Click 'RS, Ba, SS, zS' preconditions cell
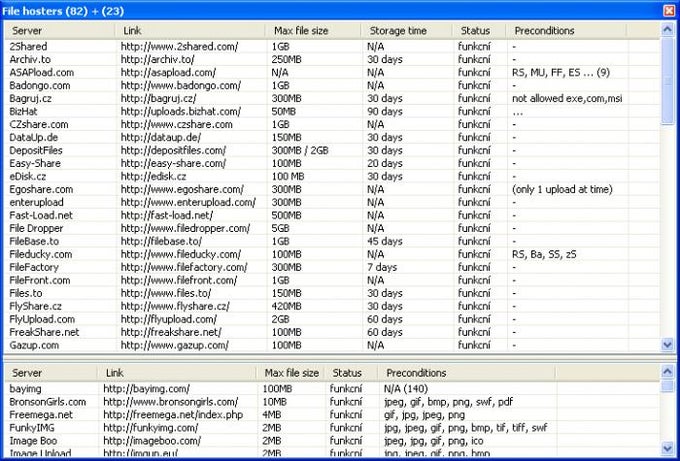 coord(544,255)
